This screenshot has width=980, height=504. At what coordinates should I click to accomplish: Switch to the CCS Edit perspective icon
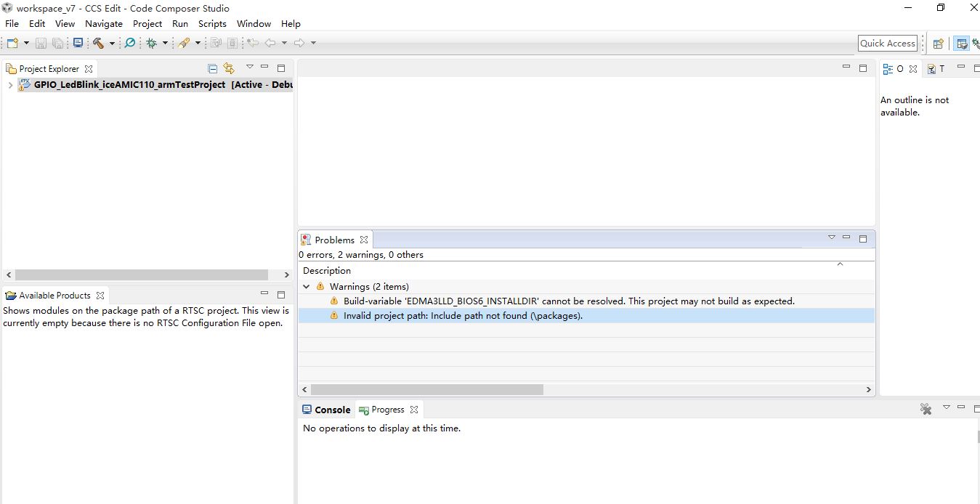(x=962, y=44)
